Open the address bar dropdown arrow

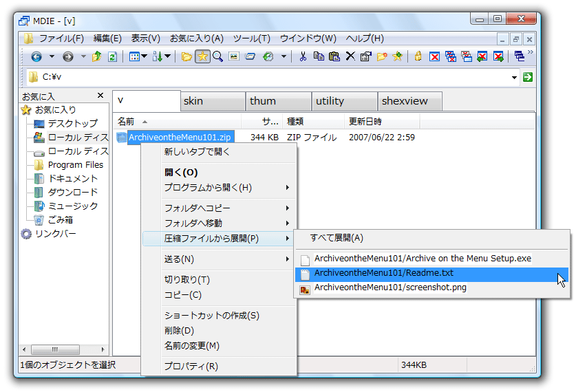pos(514,78)
